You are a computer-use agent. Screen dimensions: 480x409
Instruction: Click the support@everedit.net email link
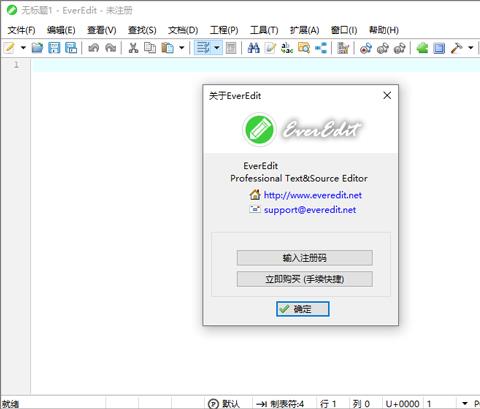pos(310,210)
